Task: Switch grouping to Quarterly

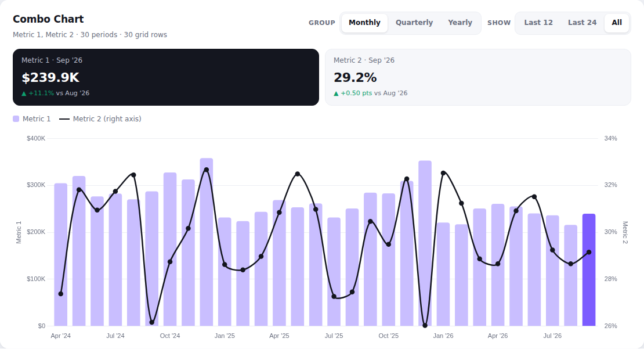Action: [414, 23]
